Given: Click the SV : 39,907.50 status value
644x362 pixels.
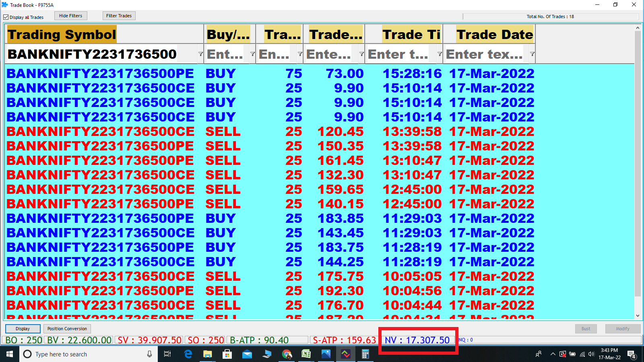Looking at the screenshot, I should [x=149, y=340].
